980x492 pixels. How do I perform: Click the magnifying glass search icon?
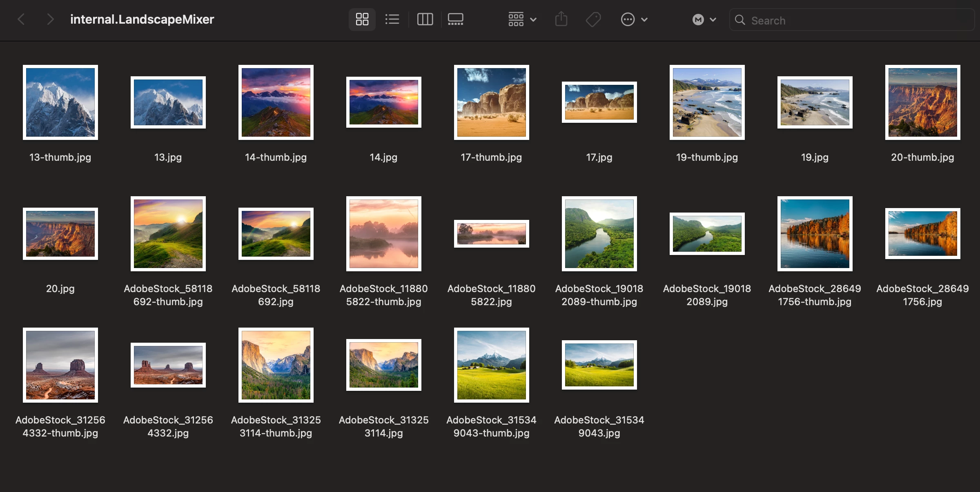click(739, 20)
